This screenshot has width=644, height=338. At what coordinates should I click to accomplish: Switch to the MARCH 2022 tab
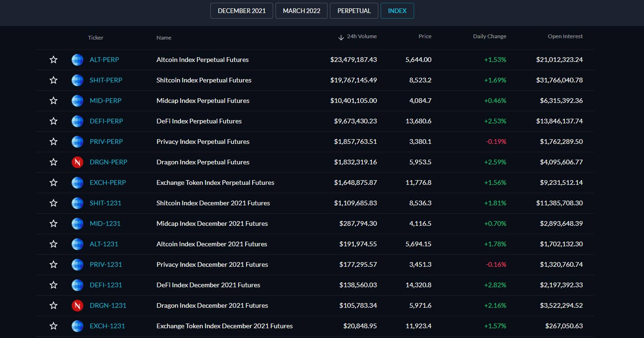click(302, 11)
